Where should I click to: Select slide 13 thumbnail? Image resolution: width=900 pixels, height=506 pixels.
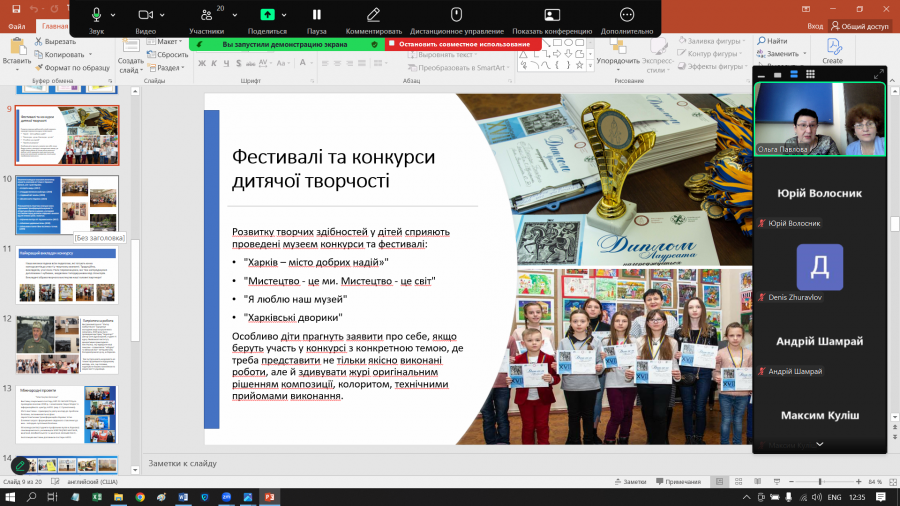coord(67,415)
